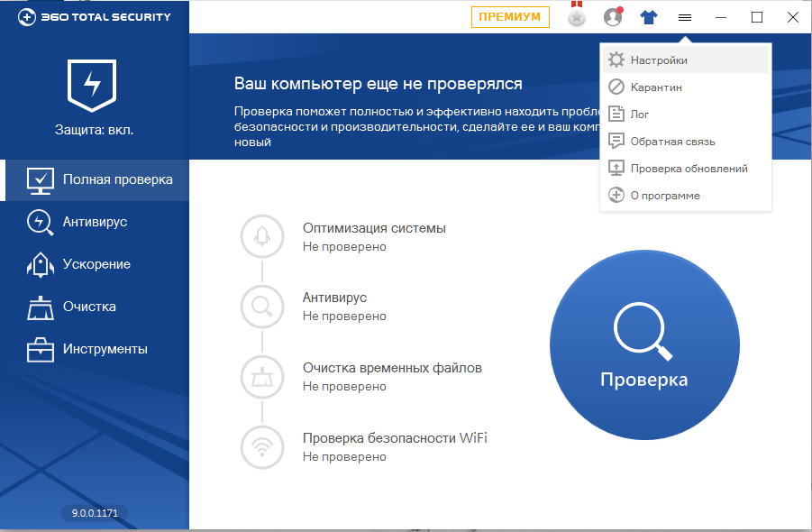Open Настройки from the menu
Screen dimensions: 812x532
click(686, 60)
